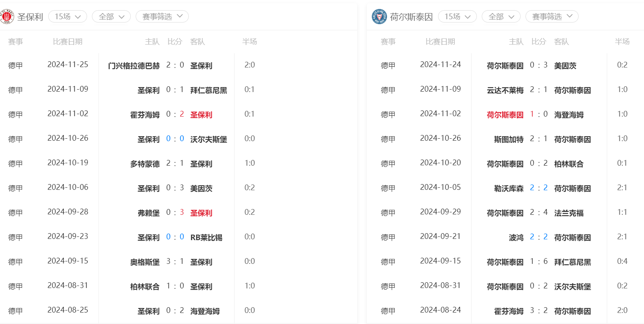Open the 15场 dropdown for 圣保利
This screenshot has width=644, height=324.
pyautogui.click(x=68, y=16)
